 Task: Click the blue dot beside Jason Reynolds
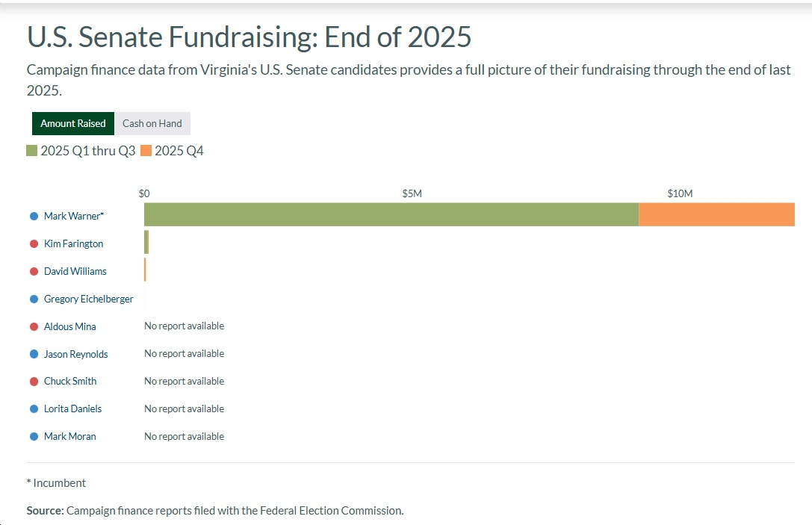pos(34,355)
